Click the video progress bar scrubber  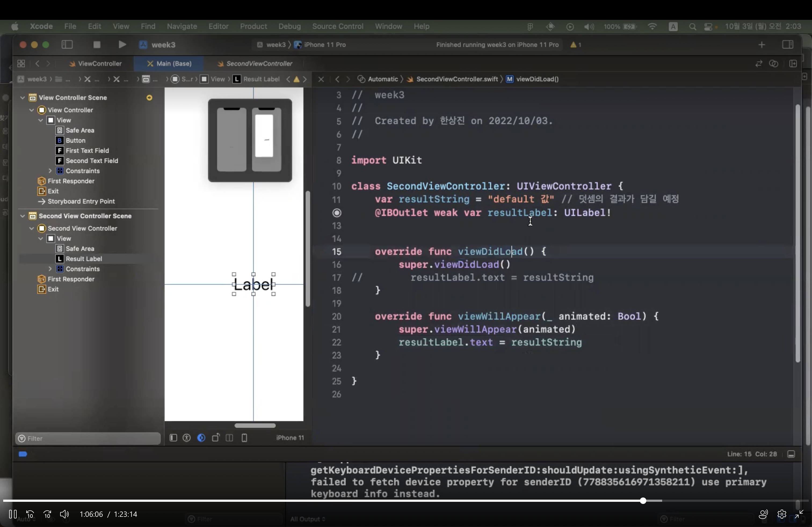tap(643, 501)
